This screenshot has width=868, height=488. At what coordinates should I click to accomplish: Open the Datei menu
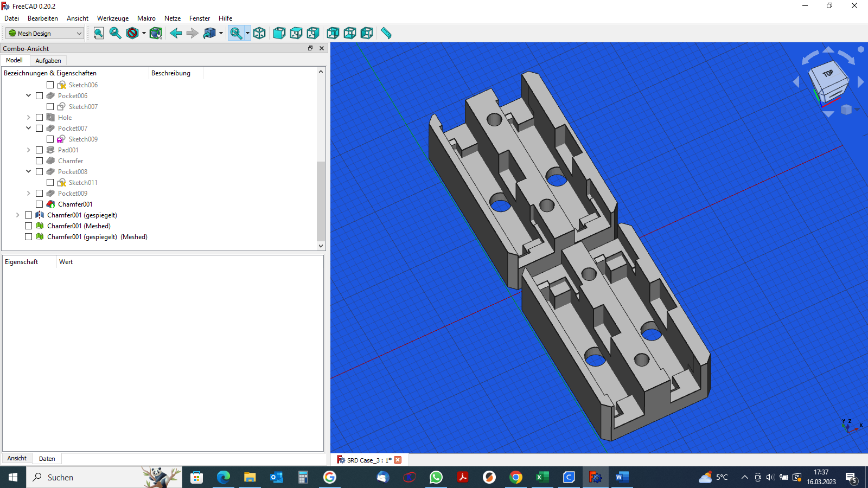(11, 18)
